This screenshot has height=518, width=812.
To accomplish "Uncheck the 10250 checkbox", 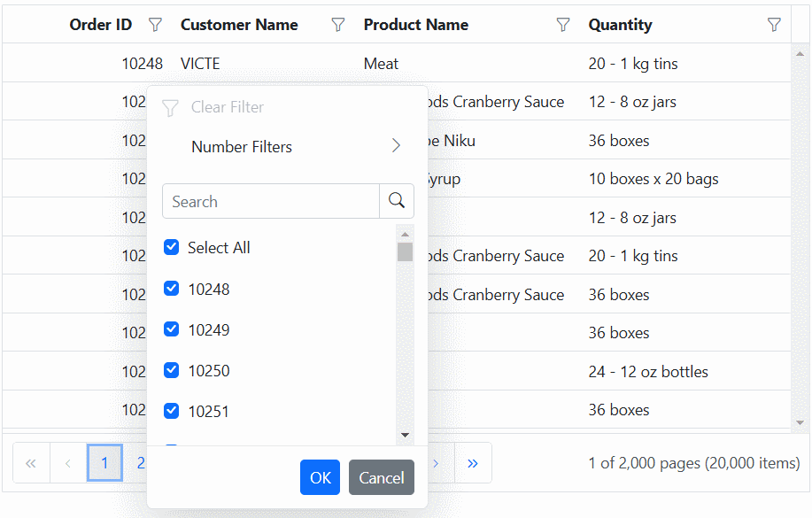I will (172, 370).
